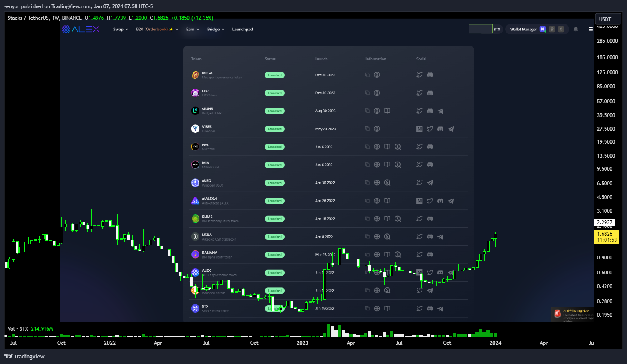Click 'Vol · STX 214.916M' volume label

(x=30, y=329)
